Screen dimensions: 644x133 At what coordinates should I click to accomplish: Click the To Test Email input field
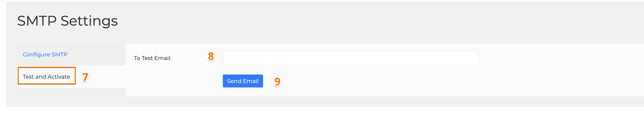(x=351, y=58)
